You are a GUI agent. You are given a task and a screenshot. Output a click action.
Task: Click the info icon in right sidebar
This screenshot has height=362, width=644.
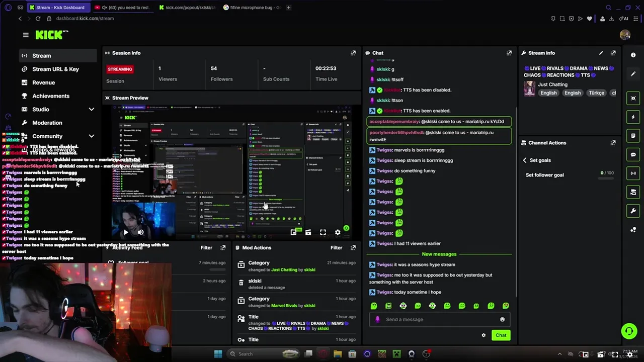pyautogui.click(x=633, y=55)
